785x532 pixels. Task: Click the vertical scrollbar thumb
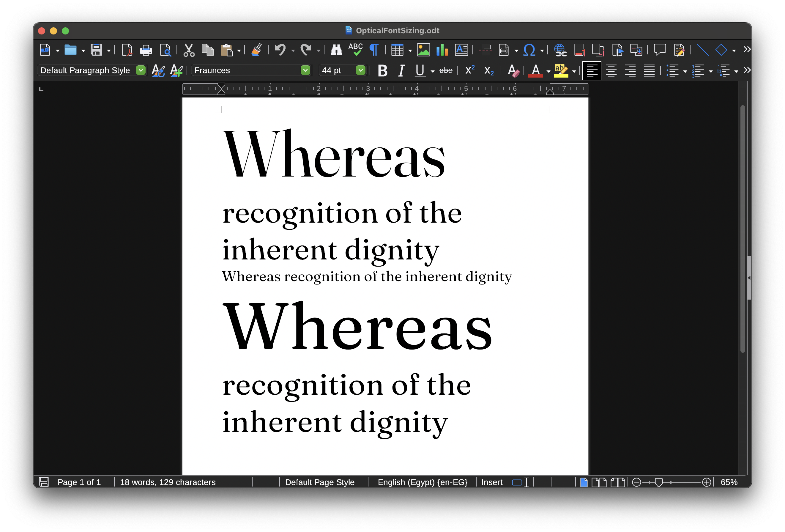point(743,230)
